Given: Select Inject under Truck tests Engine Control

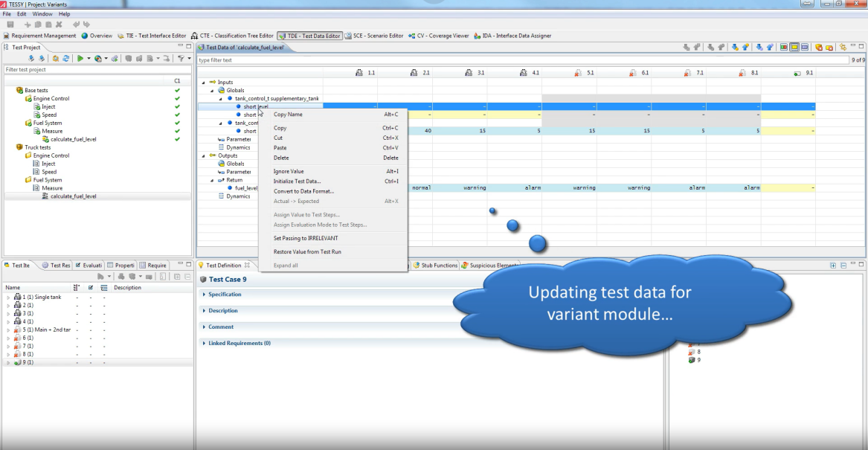Looking at the screenshot, I should [48, 164].
